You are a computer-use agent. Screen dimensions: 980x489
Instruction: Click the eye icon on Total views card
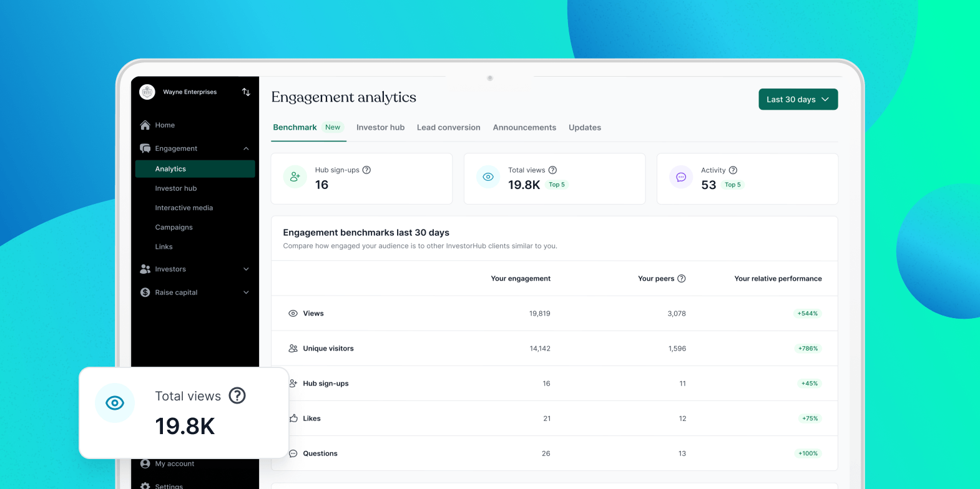tap(488, 177)
